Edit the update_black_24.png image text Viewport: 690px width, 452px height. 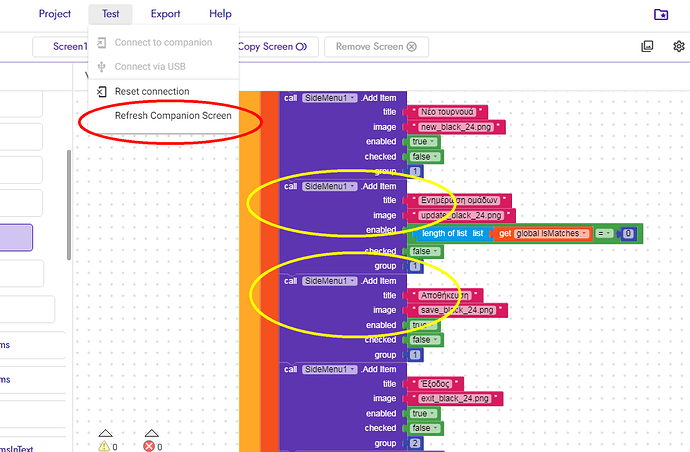coord(461,216)
